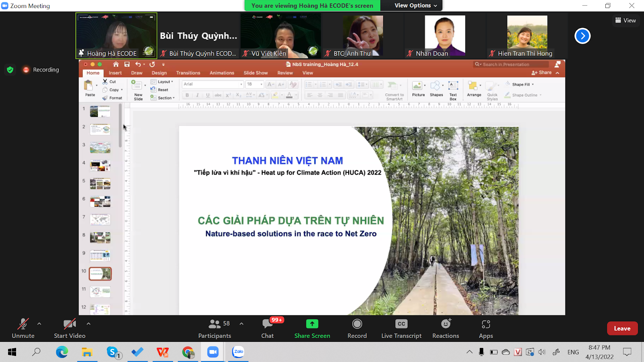Toggle subscript formatting
The width and height of the screenshot is (644, 362).
tap(239, 95)
